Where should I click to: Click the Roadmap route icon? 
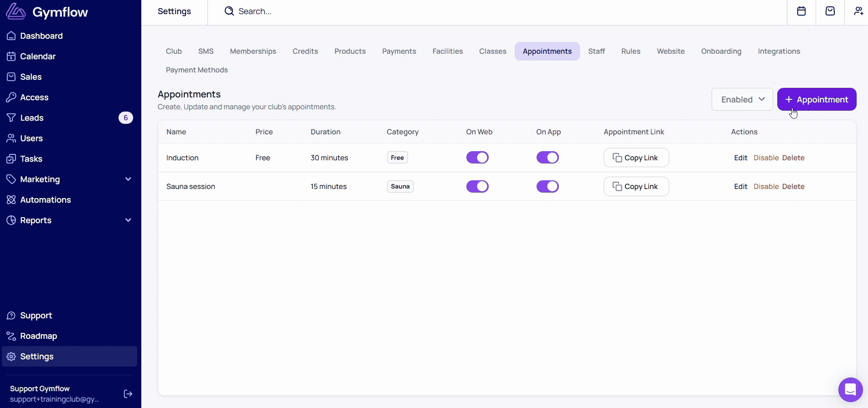point(11,336)
